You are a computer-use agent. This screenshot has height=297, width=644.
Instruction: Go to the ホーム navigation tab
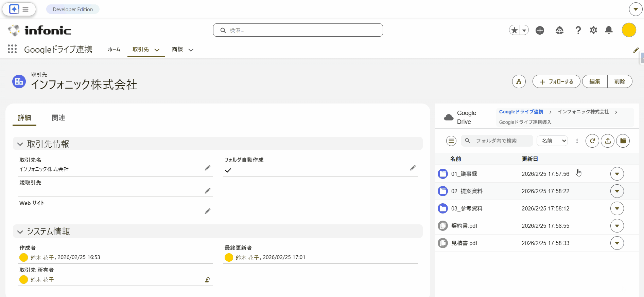click(x=114, y=50)
